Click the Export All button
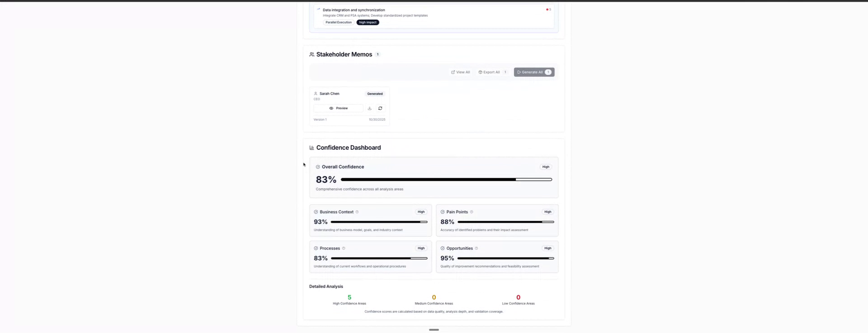The height and width of the screenshot is (333, 868). pos(493,72)
